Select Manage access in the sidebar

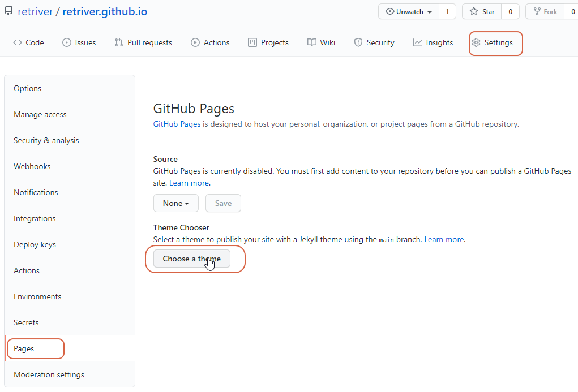[x=70, y=115]
